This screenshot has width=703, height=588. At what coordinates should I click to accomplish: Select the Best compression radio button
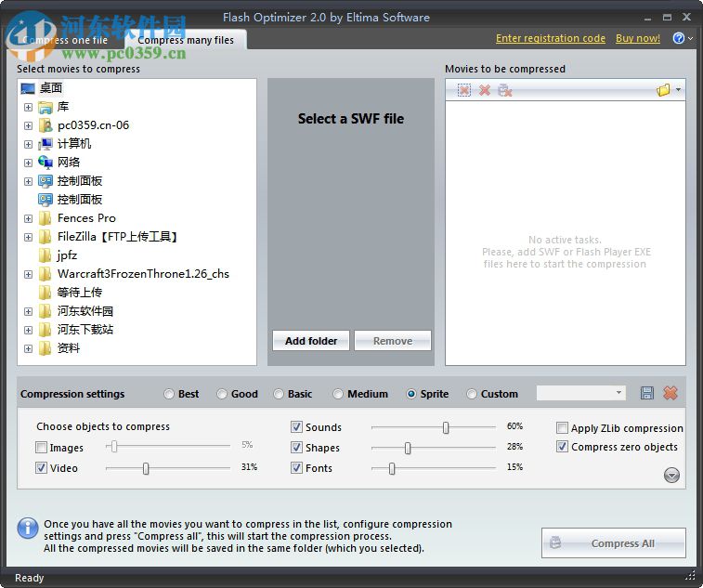[169, 394]
